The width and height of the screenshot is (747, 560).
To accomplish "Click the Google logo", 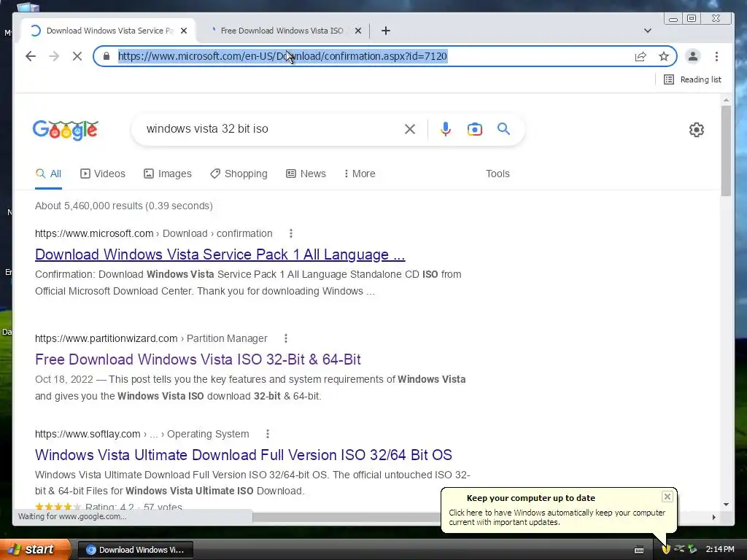I will tap(65, 130).
